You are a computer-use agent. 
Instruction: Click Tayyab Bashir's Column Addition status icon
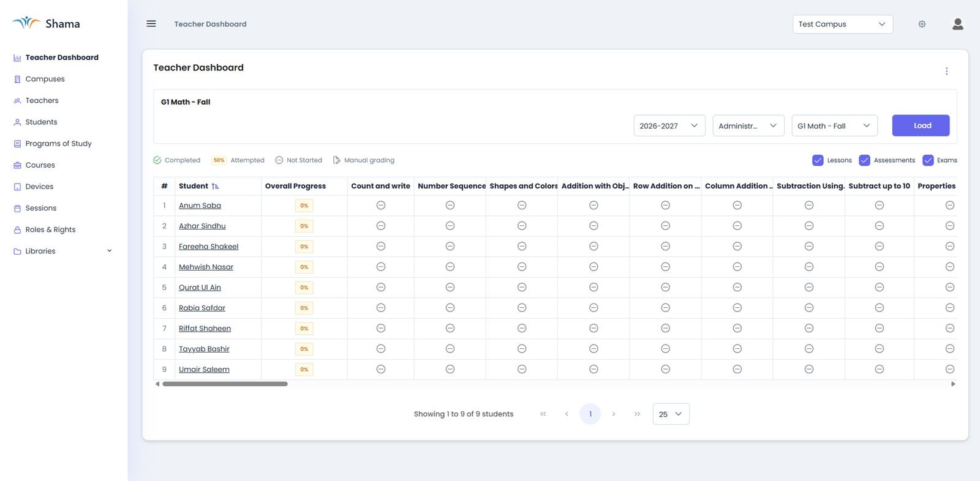737,349
